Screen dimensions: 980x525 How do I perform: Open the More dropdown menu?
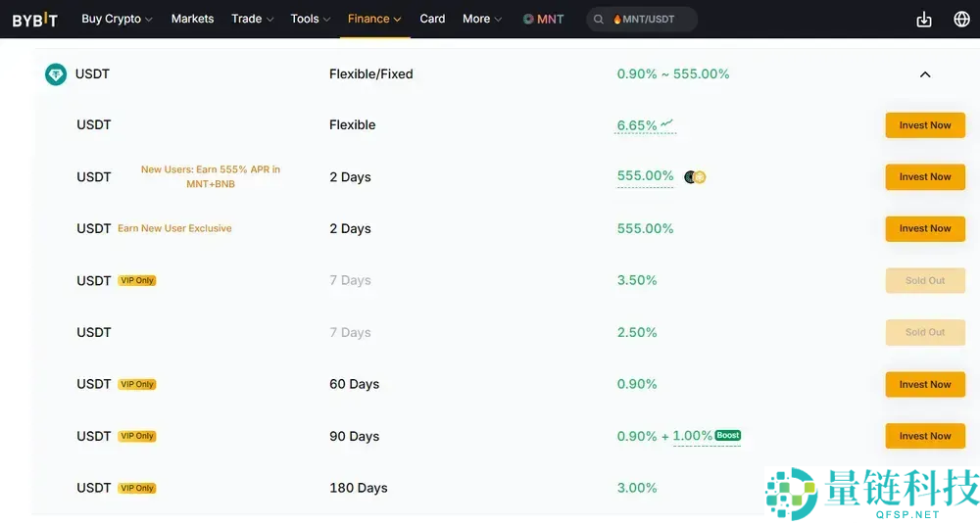click(482, 19)
